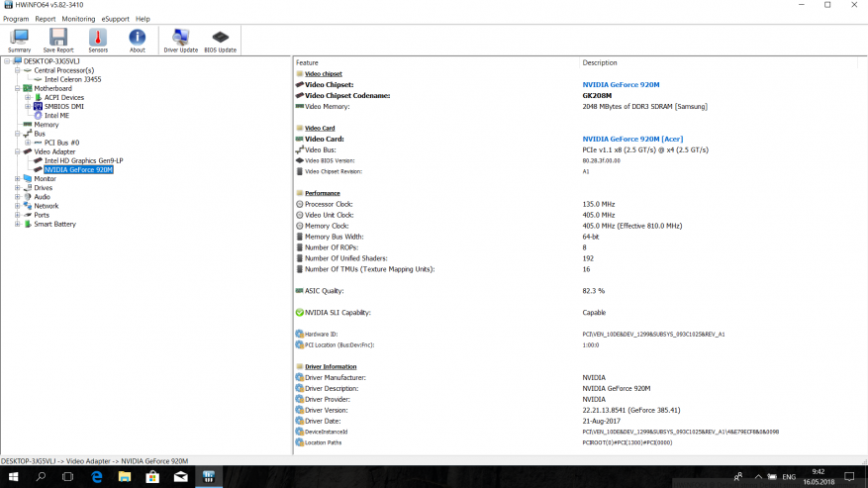Expand the Drives tree node
This screenshot has height=488, width=868.
click(18, 188)
